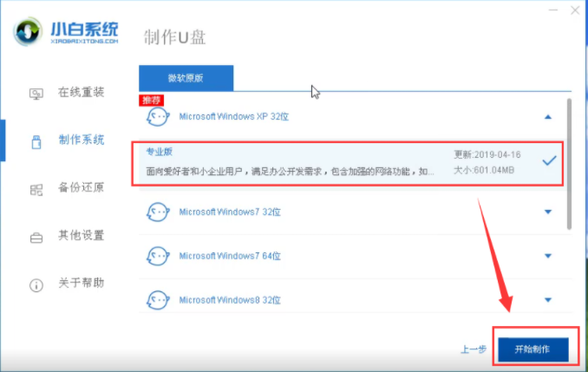
Task: Click the Xiaobai system logo icon
Action: coord(27,31)
